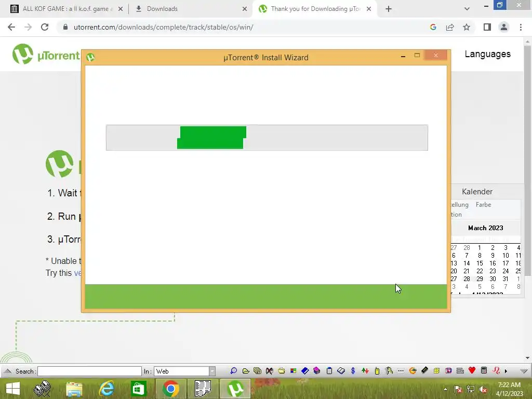This screenshot has height=399, width=532.
Task: Click the butterfly toolbar icon
Action: 270,371
